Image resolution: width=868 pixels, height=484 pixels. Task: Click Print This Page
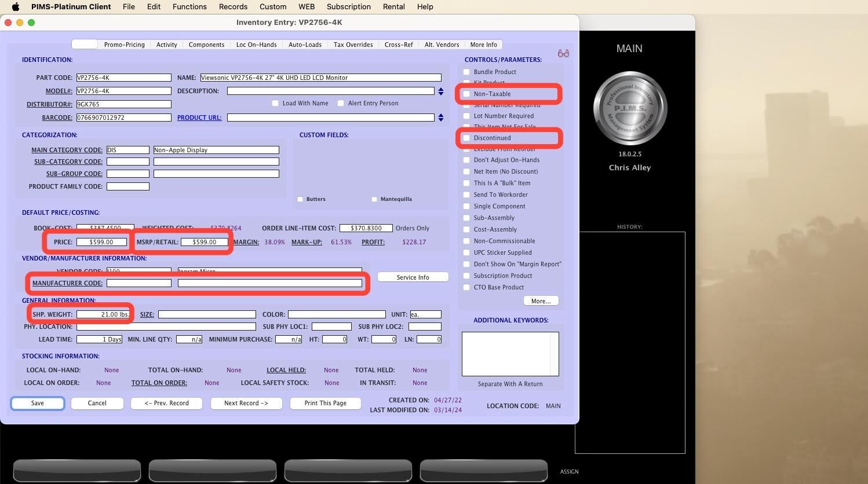point(326,403)
